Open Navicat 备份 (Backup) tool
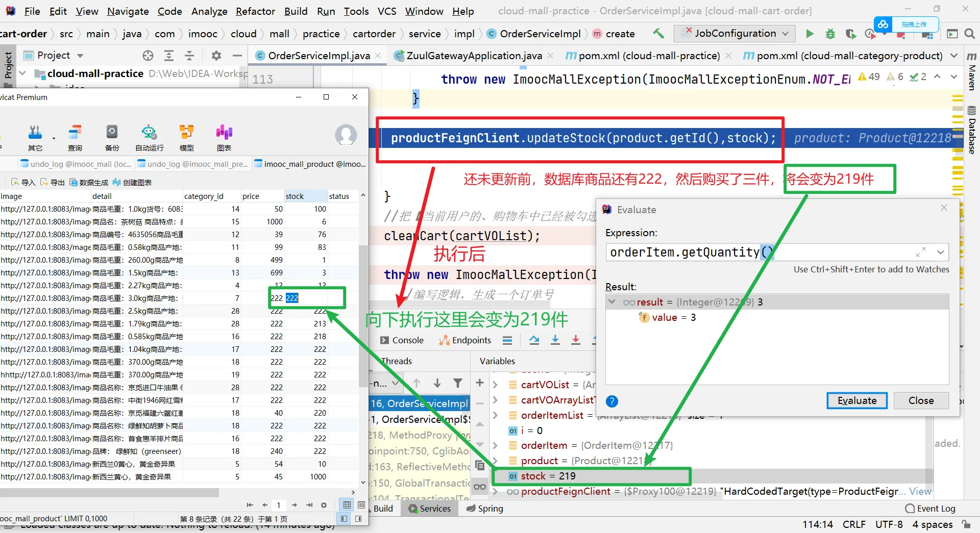This screenshot has width=980, height=533. pyautogui.click(x=112, y=138)
